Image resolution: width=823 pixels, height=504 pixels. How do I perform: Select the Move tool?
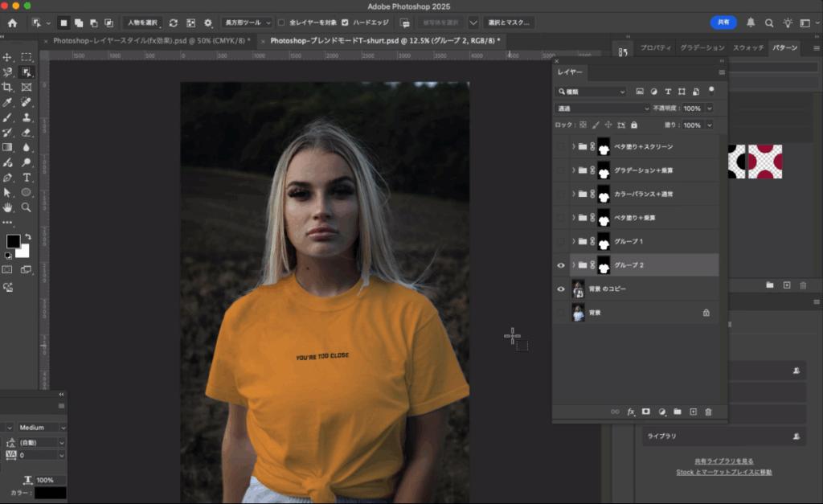pos(7,57)
